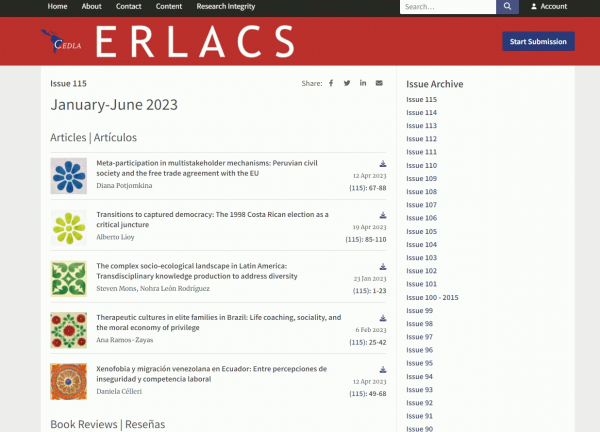Select Issue 100 - 2015 in archive
The height and width of the screenshot is (432, 600).
coord(432,297)
